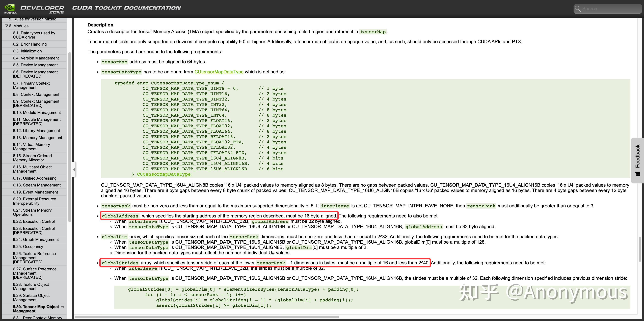Click the search magnifier icon
Image resolution: width=644 pixels, height=321 pixels.
click(x=578, y=9)
